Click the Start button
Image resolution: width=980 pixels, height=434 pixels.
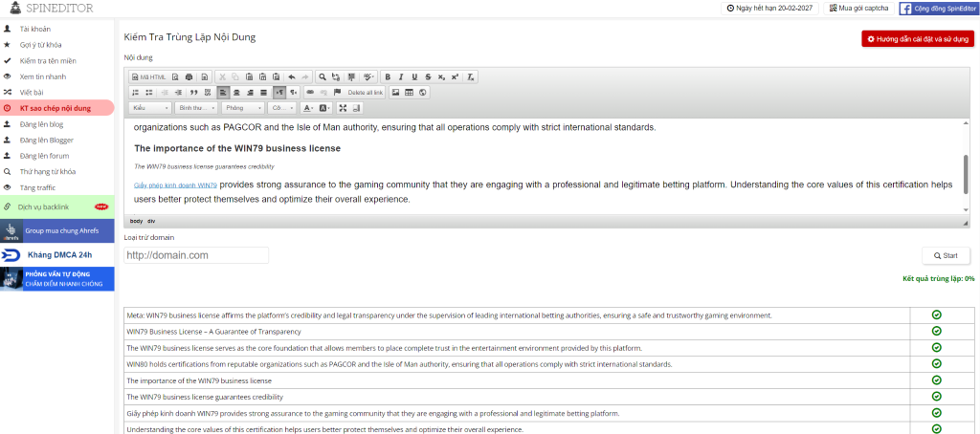(945, 255)
